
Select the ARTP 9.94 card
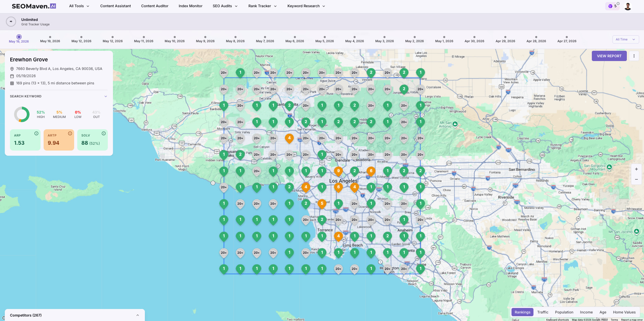(x=59, y=140)
